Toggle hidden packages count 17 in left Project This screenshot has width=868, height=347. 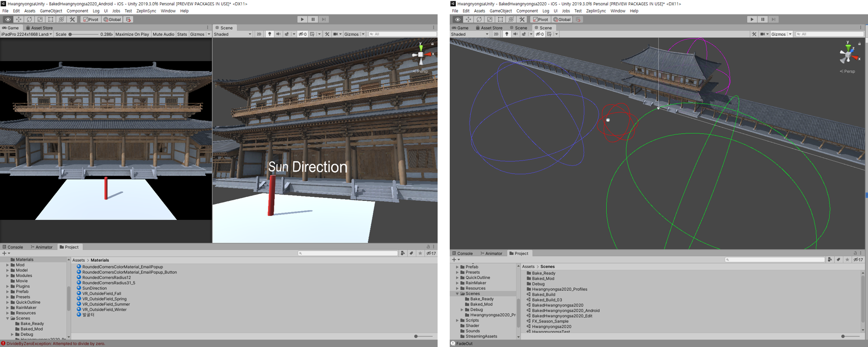(431, 253)
